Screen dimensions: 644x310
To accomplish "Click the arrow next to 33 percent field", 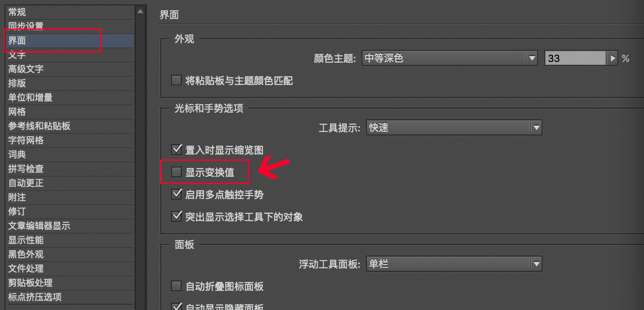I will [612, 58].
